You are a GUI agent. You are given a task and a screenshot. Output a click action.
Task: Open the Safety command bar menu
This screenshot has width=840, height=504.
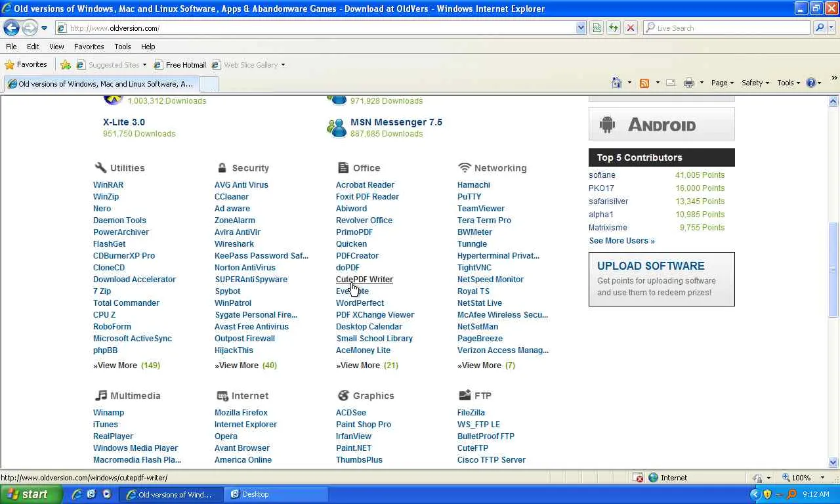[x=755, y=83]
